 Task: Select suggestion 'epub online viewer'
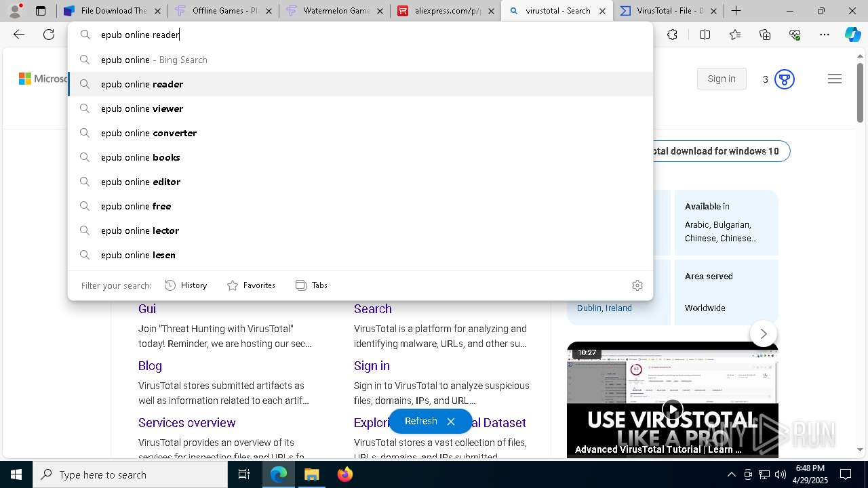click(x=360, y=108)
